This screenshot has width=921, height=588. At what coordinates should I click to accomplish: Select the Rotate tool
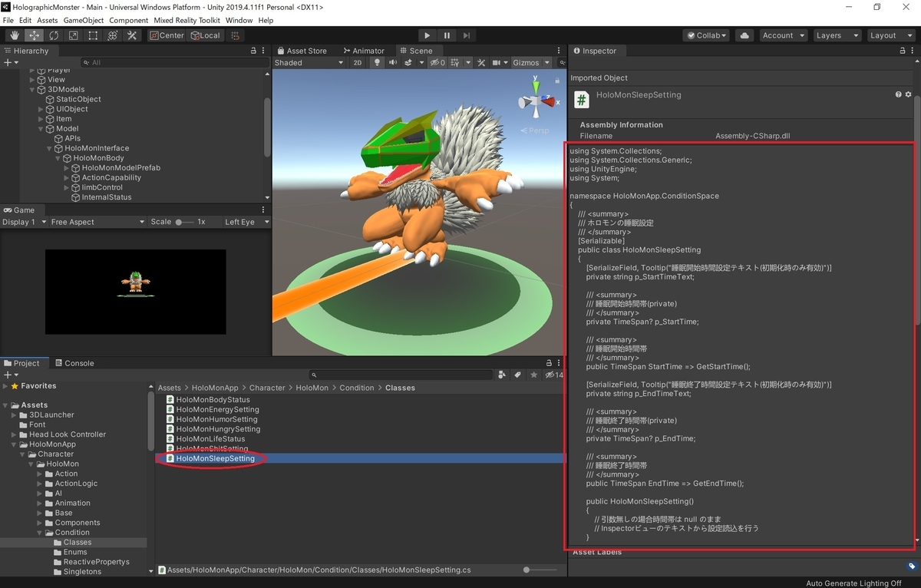[54, 35]
